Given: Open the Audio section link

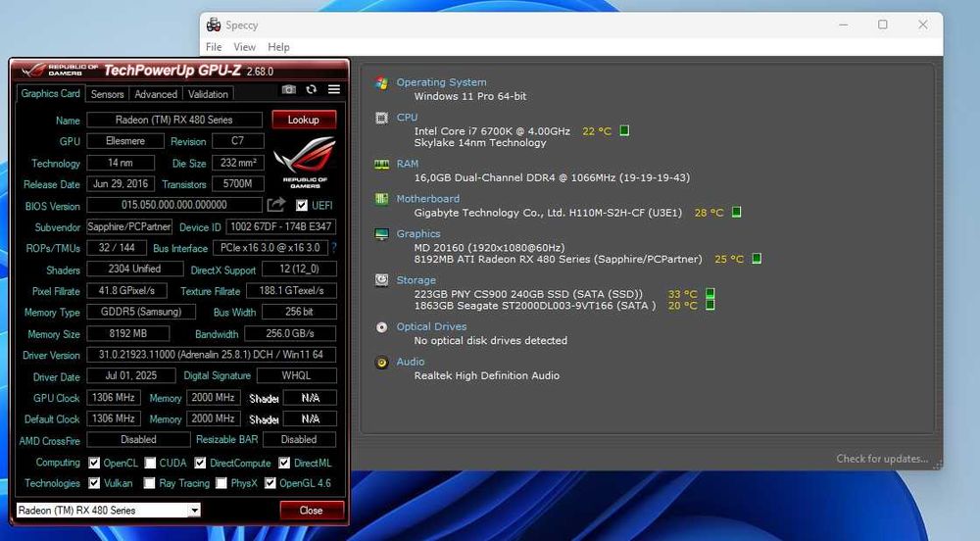Looking at the screenshot, I should point(411,362).
